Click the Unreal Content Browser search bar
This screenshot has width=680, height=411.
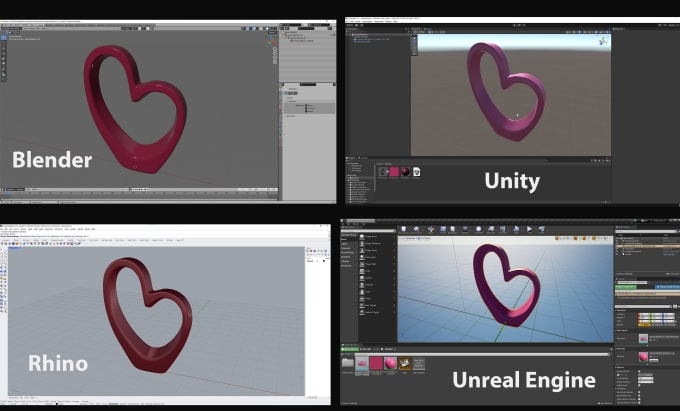click(481, 355)
